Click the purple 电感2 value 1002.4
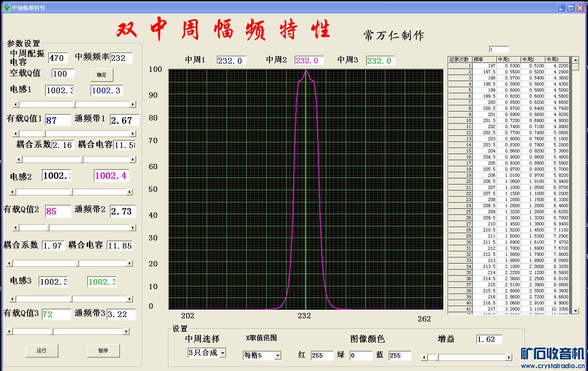The width and height of the screenshot is (588, 371). point(111,176)
